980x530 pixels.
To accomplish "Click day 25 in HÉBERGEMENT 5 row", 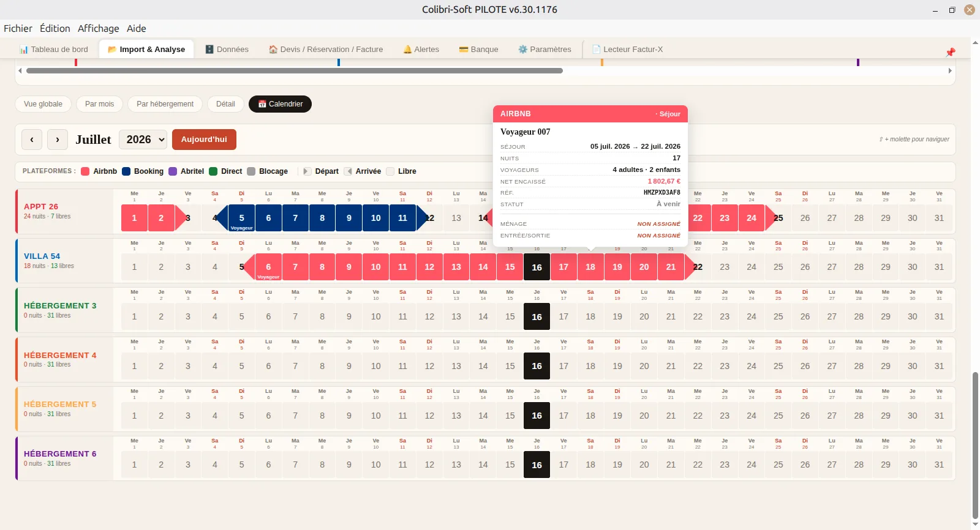I will 778,416.
